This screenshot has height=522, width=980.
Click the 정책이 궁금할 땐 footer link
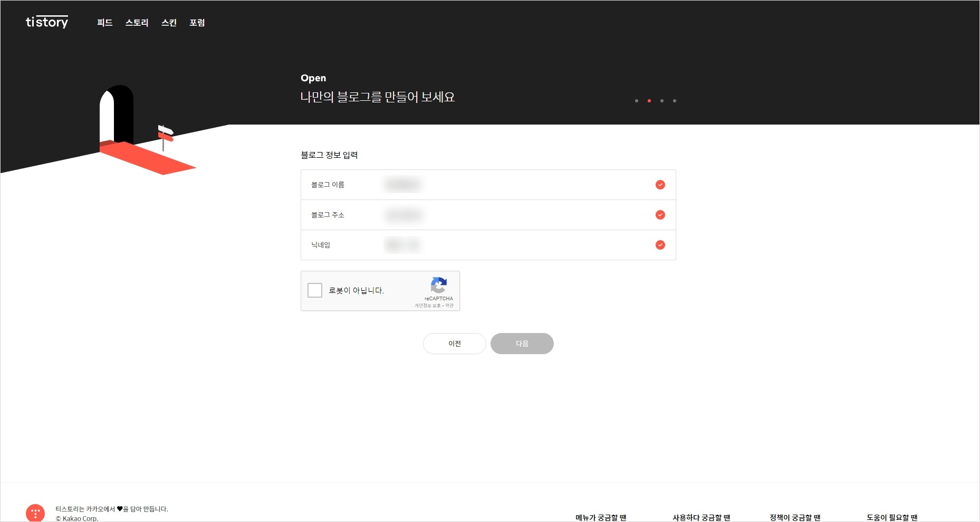[x=795, y=517]
